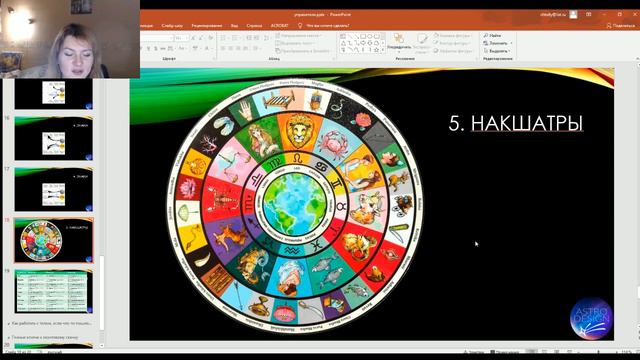
Task: Collapse the 'Как работать с телом' section
Action: coord(9,323)
